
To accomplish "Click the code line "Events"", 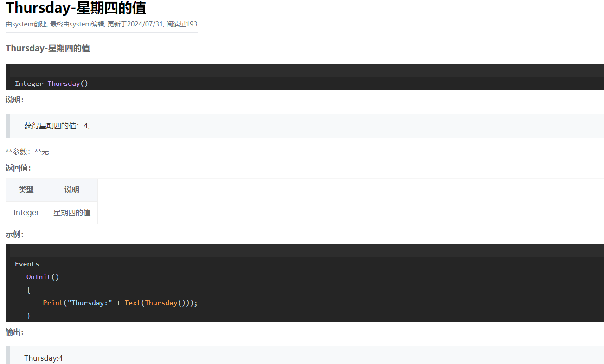I will click(x=27, y=264).
